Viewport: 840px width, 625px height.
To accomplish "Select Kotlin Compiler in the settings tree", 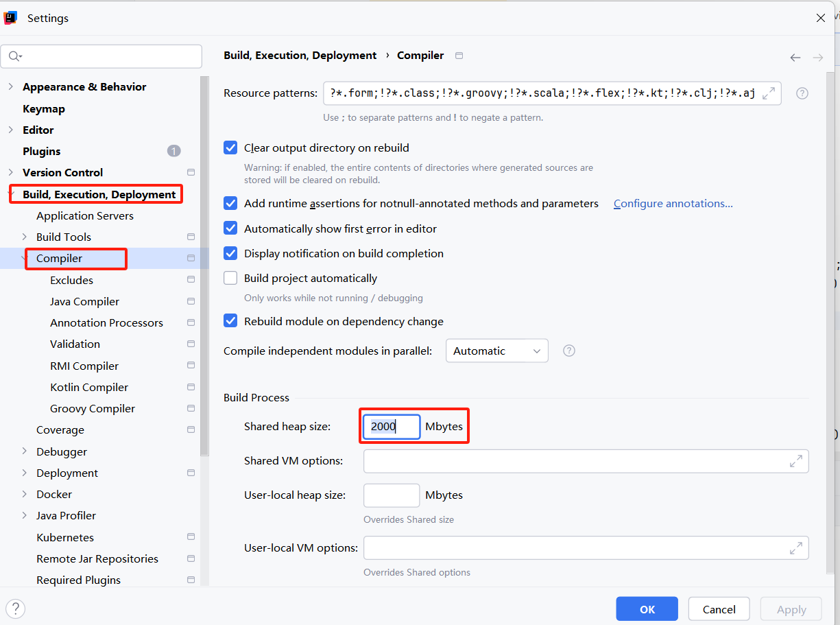I will click(88, 387).
